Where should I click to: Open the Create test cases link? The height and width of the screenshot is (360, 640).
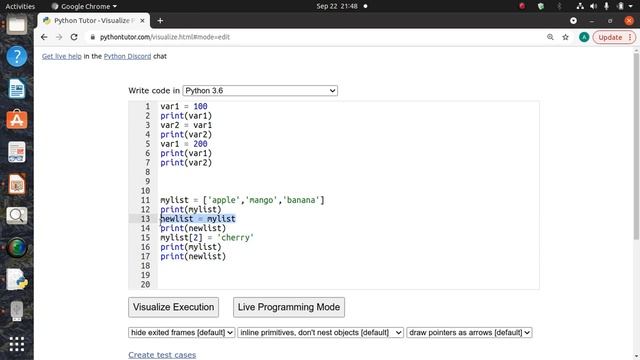[x=162, y=355]
